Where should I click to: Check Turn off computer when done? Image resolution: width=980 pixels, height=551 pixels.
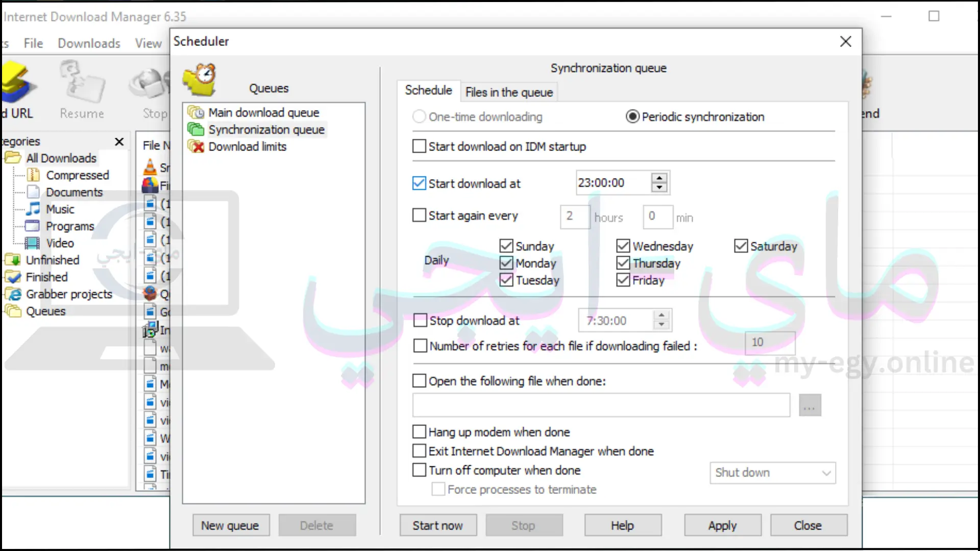coord(419,470)
